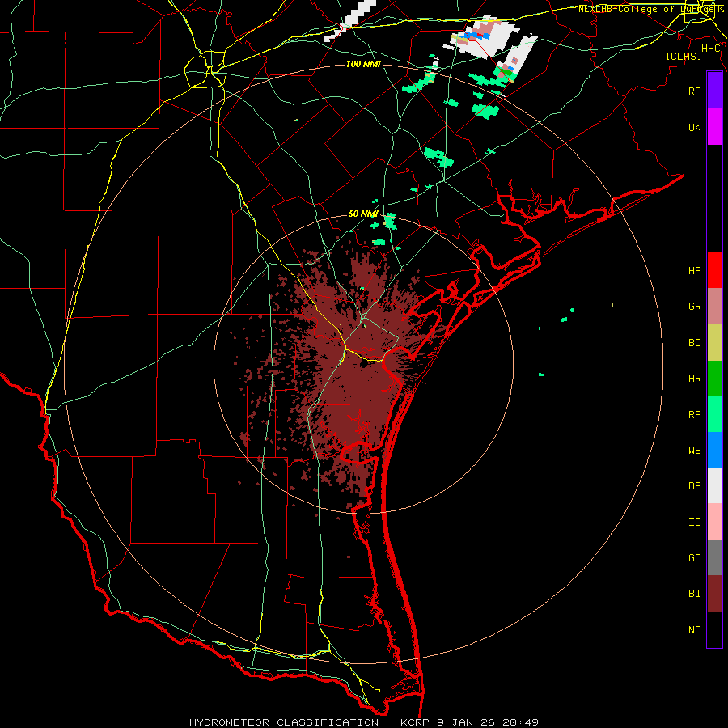
Task: Click the BI legend label
Action: (695, 594)
